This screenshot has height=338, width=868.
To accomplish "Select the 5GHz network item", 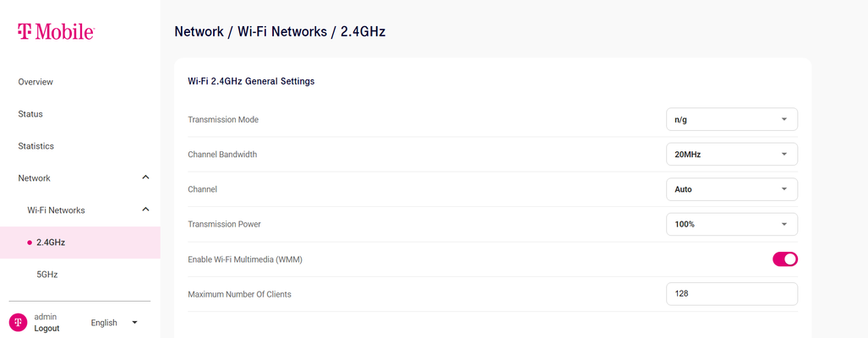I will 47,275.
